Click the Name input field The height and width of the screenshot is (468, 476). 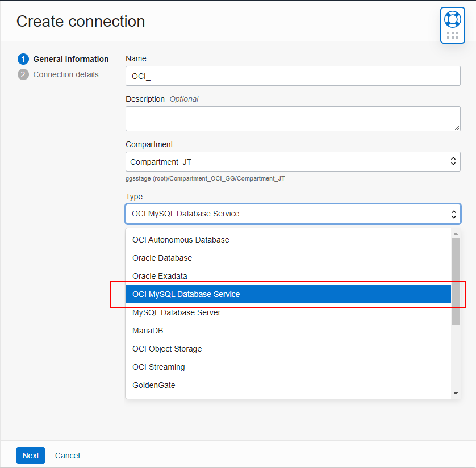[x=293, y=76]
